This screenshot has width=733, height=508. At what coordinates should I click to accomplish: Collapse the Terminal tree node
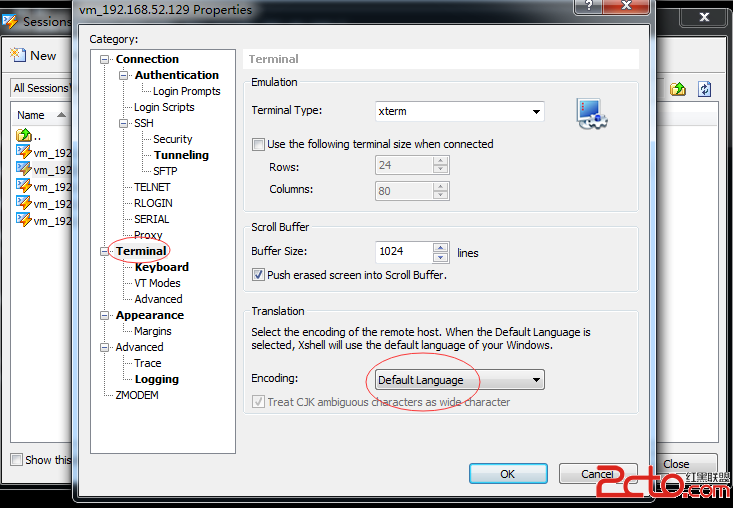(105, 251)
